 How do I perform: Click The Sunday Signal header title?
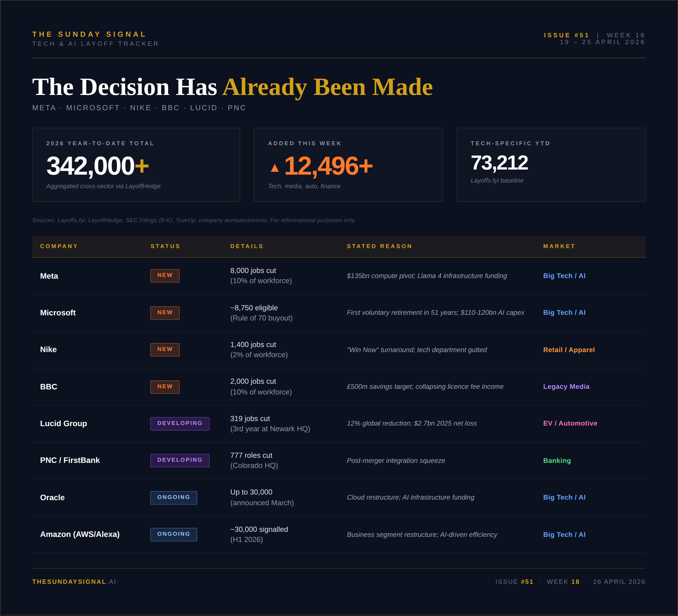point(89,34)
